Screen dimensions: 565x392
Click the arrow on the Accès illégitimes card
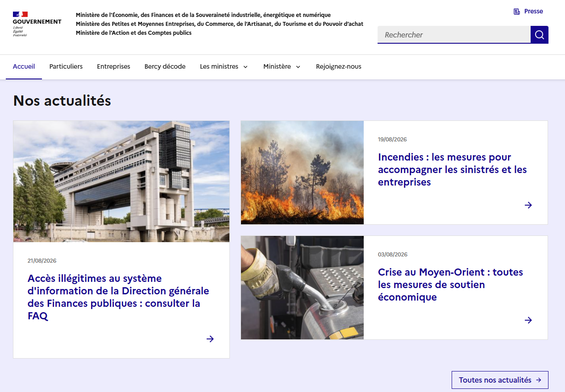[x=210, y=339]
